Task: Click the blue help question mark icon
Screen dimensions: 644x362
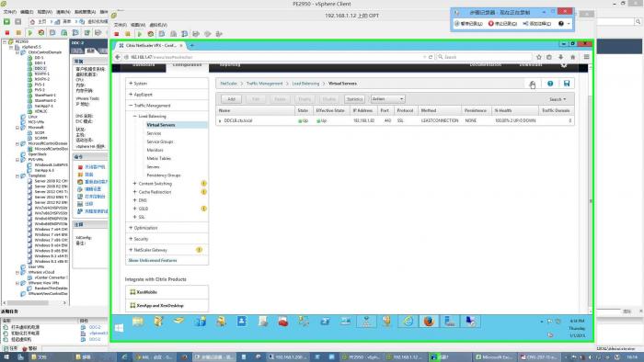Action: pos(550,84)
